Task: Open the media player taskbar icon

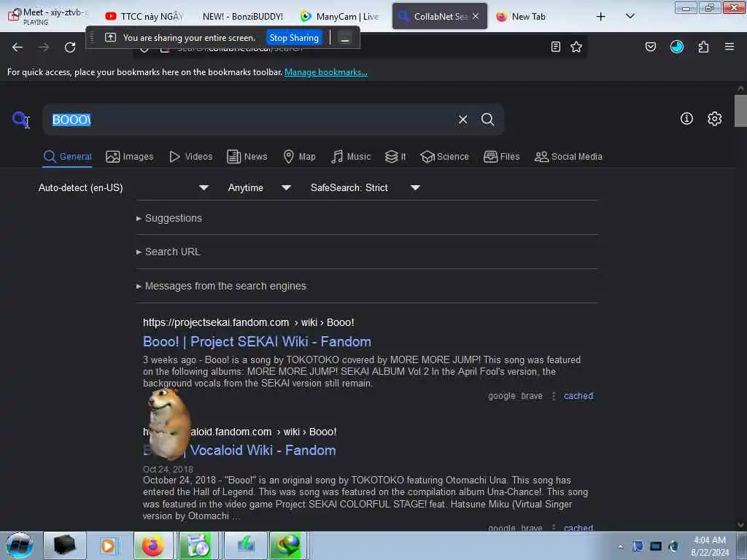Action: pos(108,545)
